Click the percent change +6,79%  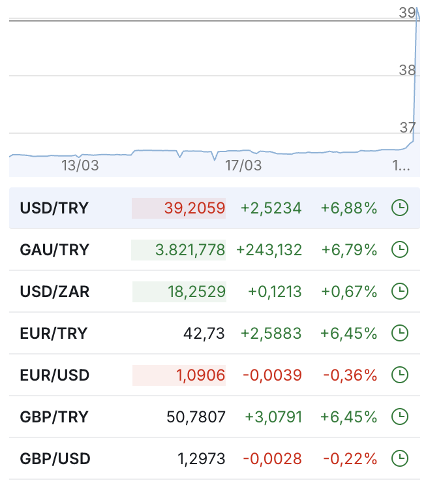pyautogui.click(x=349, y=250)
